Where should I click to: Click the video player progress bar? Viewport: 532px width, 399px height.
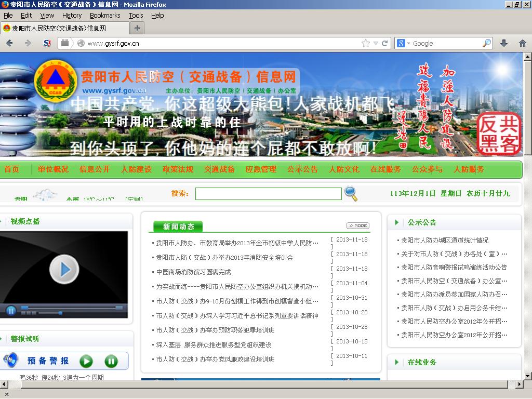tap(72, 308)
